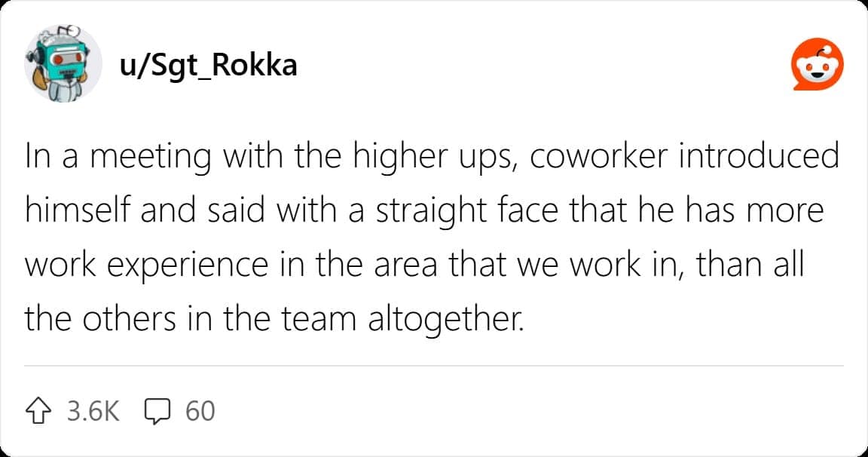Click the upvote arrow icon
The width and height of the screenshot is (868, 457).
(39, 411)
